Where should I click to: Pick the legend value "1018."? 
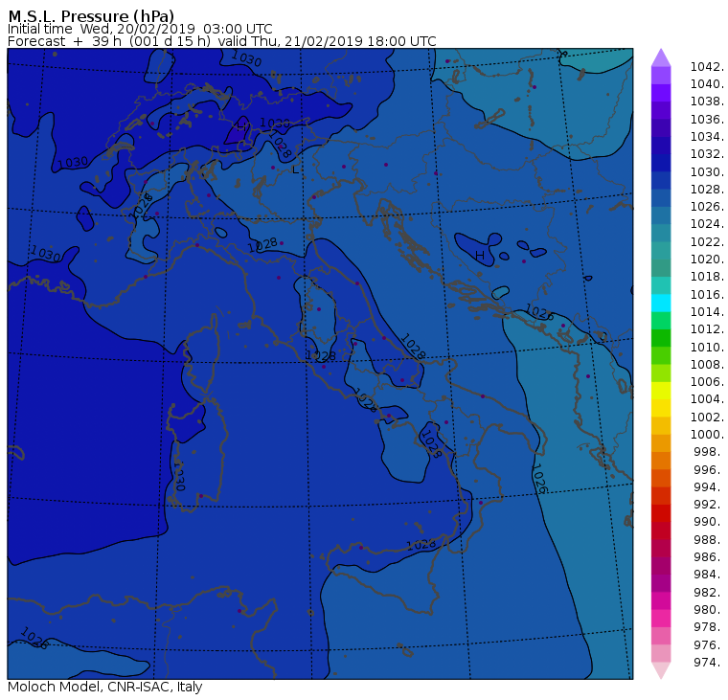[x=707, y=276]
